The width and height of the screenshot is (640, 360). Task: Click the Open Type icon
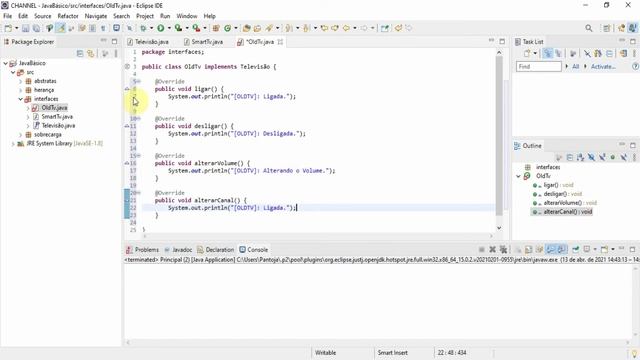point(246,28)
